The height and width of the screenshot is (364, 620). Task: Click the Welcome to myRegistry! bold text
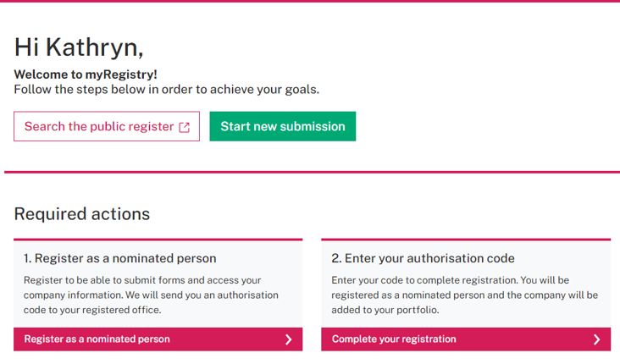point(86,74)
